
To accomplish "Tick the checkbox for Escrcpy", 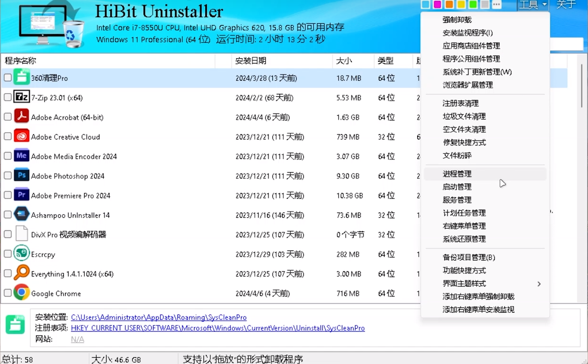I will coord(8,254).
